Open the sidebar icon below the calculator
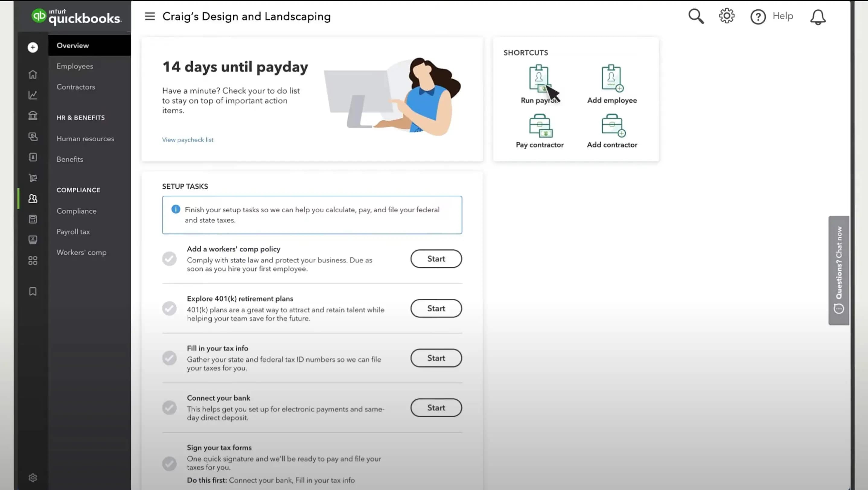This screenshot has width=868, height=490. point(33,240)
